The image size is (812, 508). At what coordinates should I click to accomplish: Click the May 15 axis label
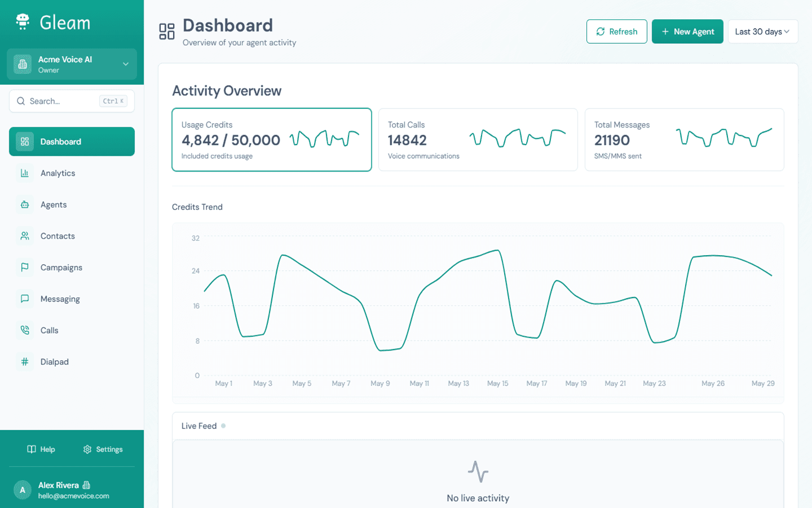point(498,383)
